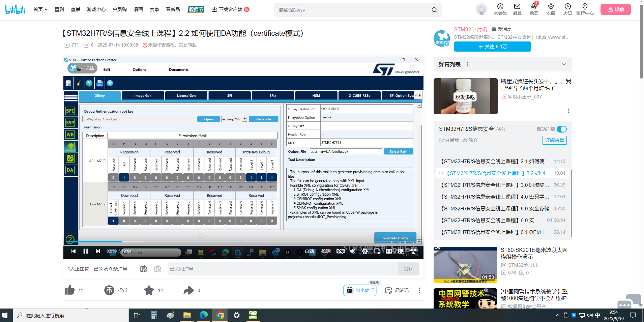Click the STM32单片机 uploader avatar
This screenshot has height=322, width=644.
point(441,38)
